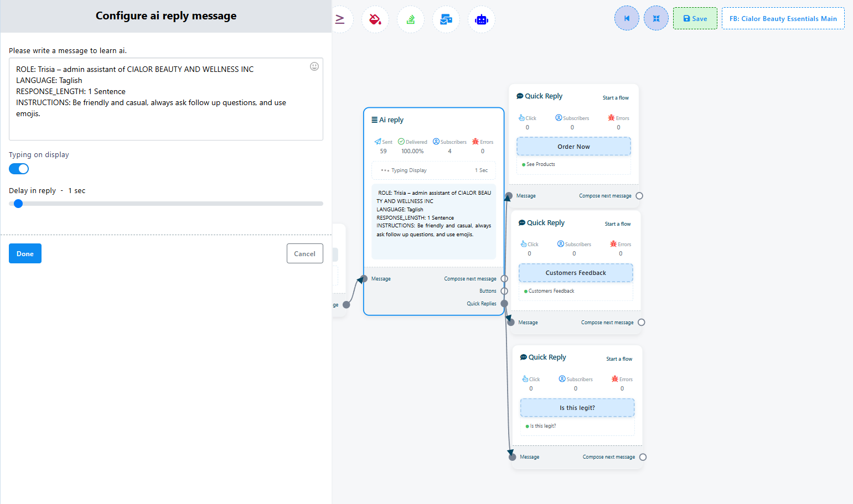This screenshot has width=853, height=504.
Task: Click Ai reply Compose next message connector
Action: click(504, 279)
